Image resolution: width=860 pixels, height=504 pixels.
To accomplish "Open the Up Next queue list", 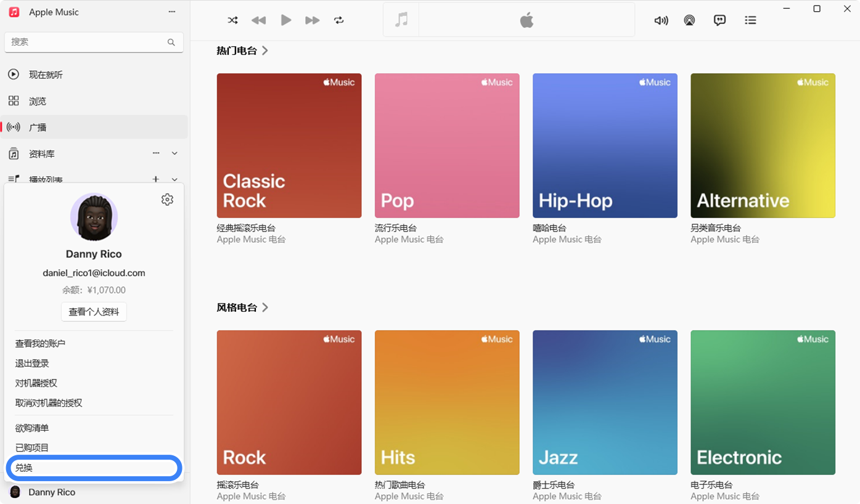I will point(750,20).
